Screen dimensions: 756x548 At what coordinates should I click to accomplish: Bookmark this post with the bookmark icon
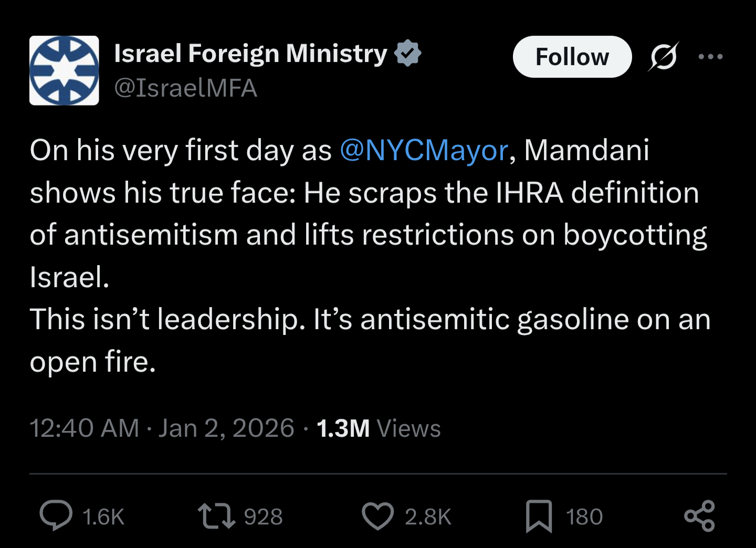[x=539, y=516]
